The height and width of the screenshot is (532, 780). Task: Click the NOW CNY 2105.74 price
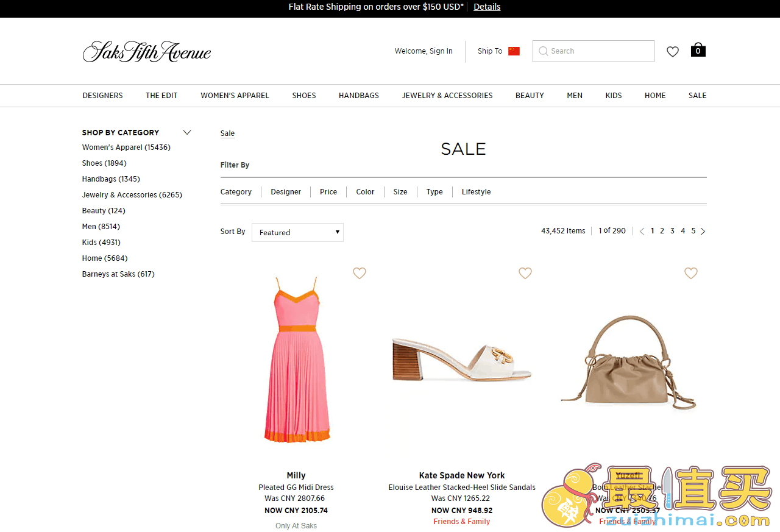click(296, 511)
